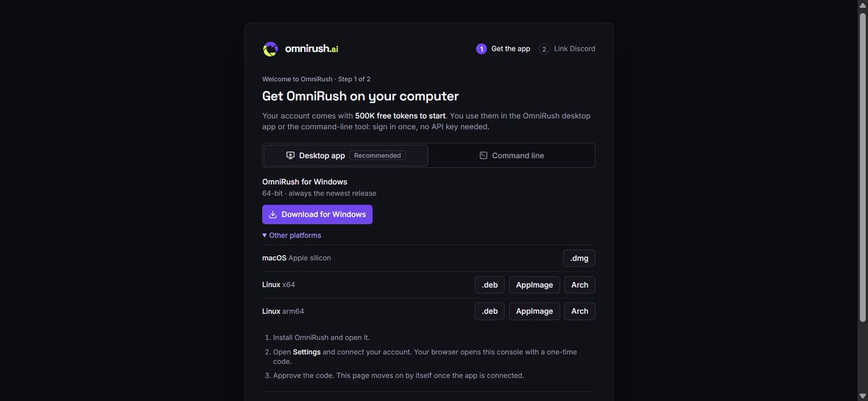868x401 pixels.
Task: Switch to the Command line tab
Action: click(512, 156)
